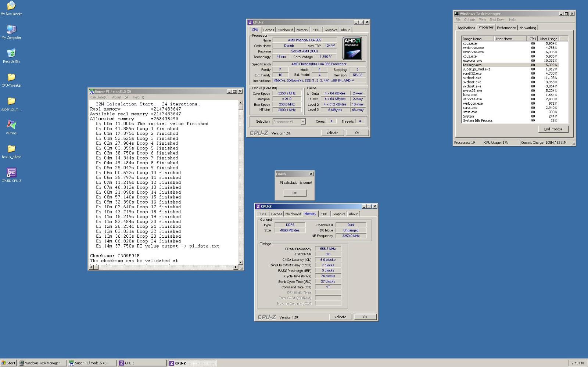Open View menu in Task Manager
Image resolution: width=588 pixels, height=367 pixels.
[x=482, y=20]
